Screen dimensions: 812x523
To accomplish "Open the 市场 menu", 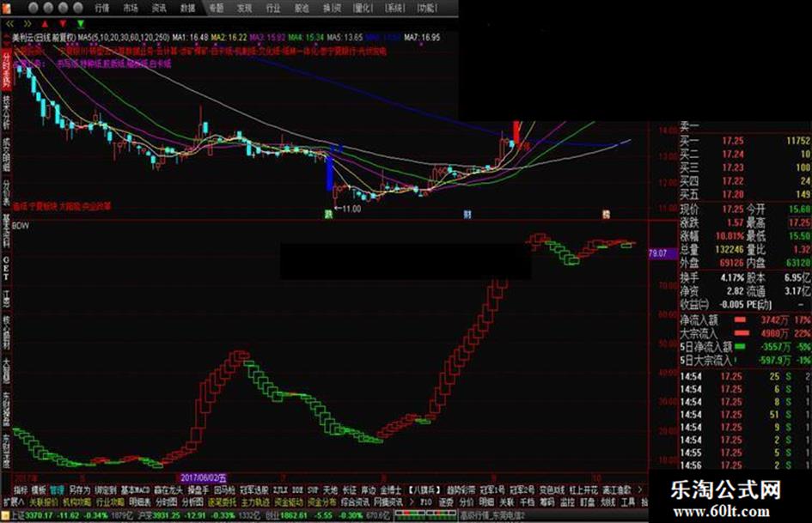I will 131,8.
